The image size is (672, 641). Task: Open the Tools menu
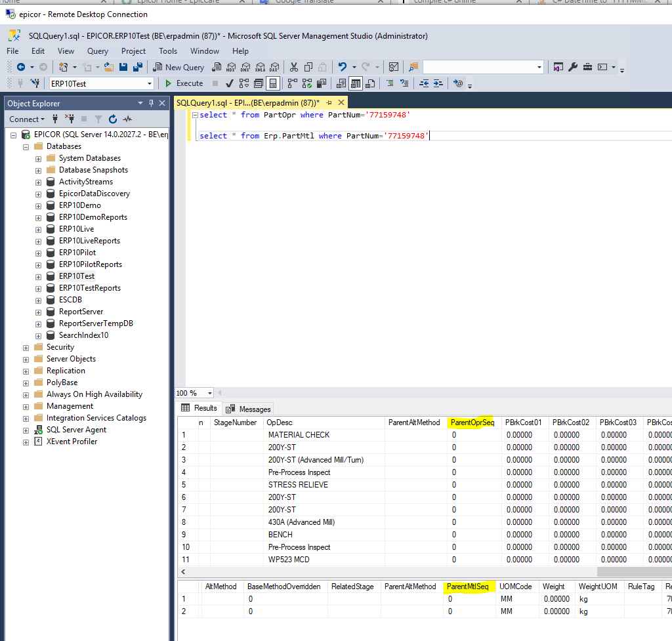[168, 51]
